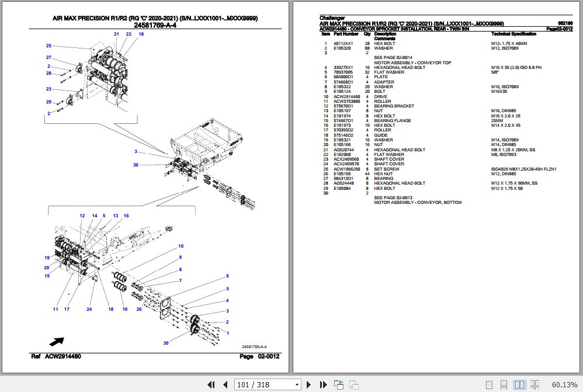The height and width of the screenshot is (392, 583).
Task: Toggle off the highlighted two-page display
Action: click(x=519, y=384)
